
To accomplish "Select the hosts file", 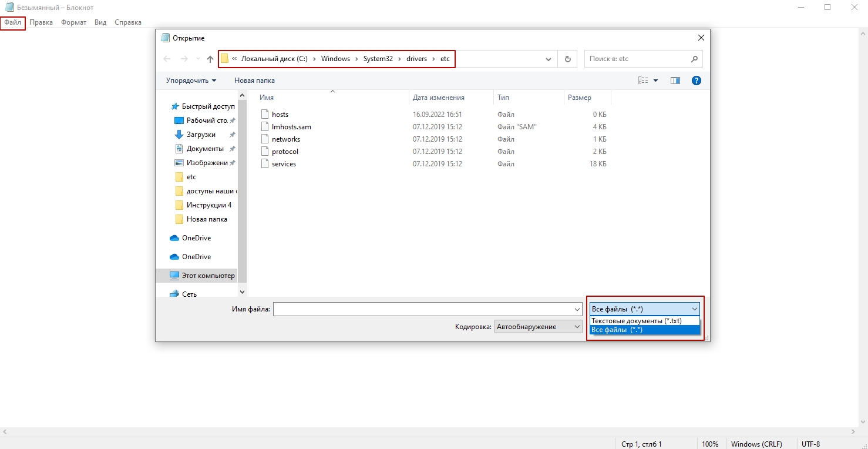I will (280, 115).
